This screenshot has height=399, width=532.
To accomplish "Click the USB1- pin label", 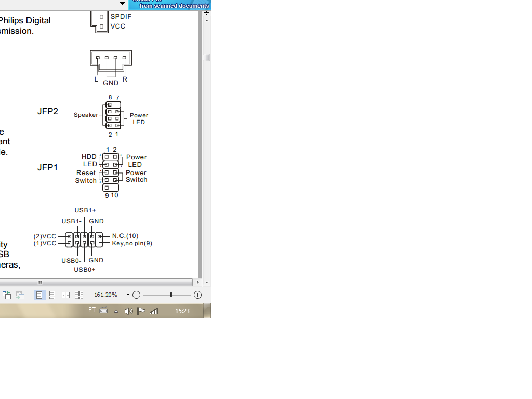I will point(72,221).
